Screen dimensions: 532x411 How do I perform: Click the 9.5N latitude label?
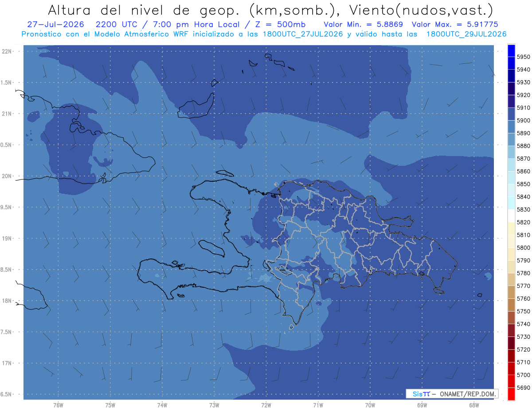point(6,207)
